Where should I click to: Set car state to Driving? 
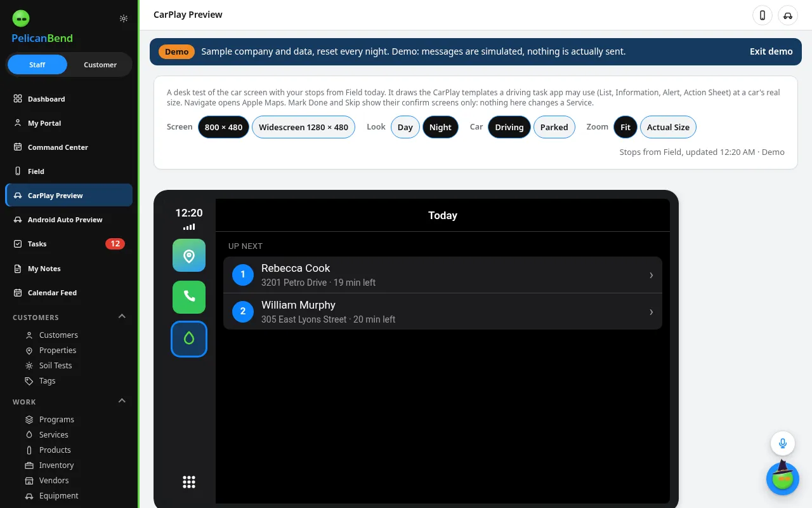(x=509, y=127)
